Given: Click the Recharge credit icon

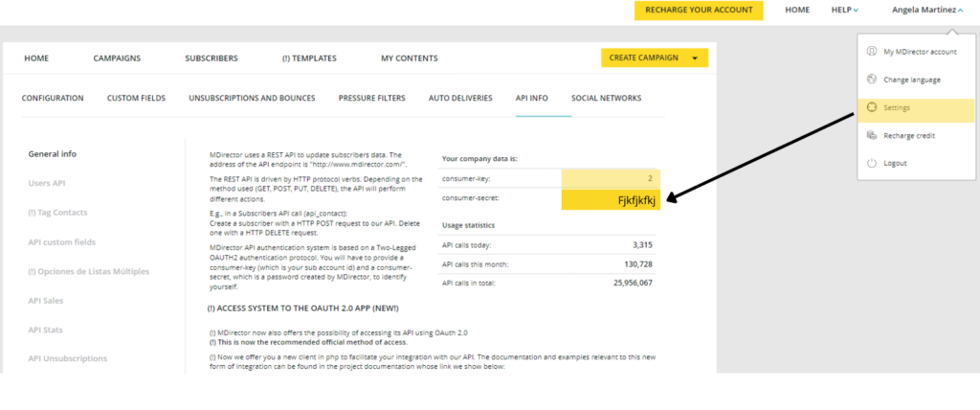Looking at the screenshot, I should pos(872,135).
